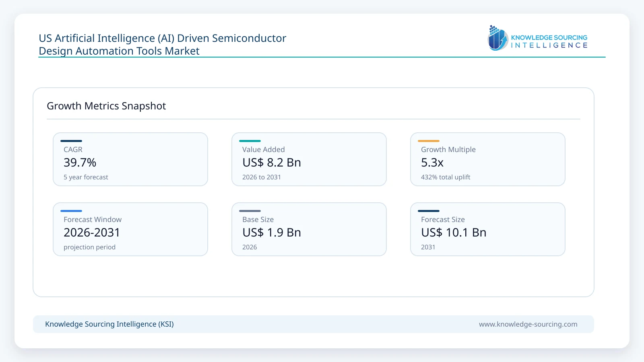Image resolution: width=644 pixels, height=362 pixels.
Task: Click the Value Added label
Action: [263, 150]
